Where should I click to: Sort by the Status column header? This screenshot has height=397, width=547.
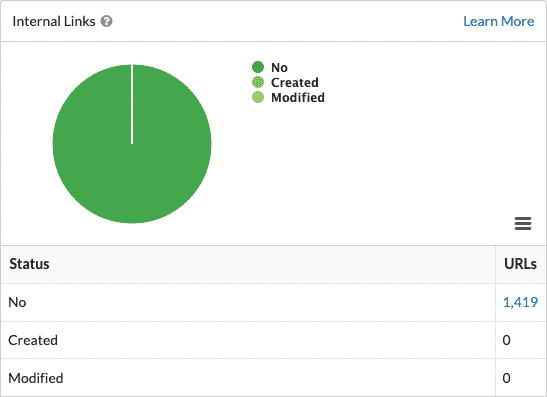click(29, 264)
